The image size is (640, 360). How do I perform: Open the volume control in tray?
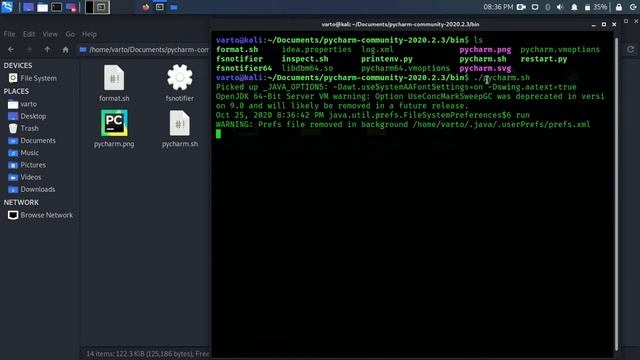560,7
